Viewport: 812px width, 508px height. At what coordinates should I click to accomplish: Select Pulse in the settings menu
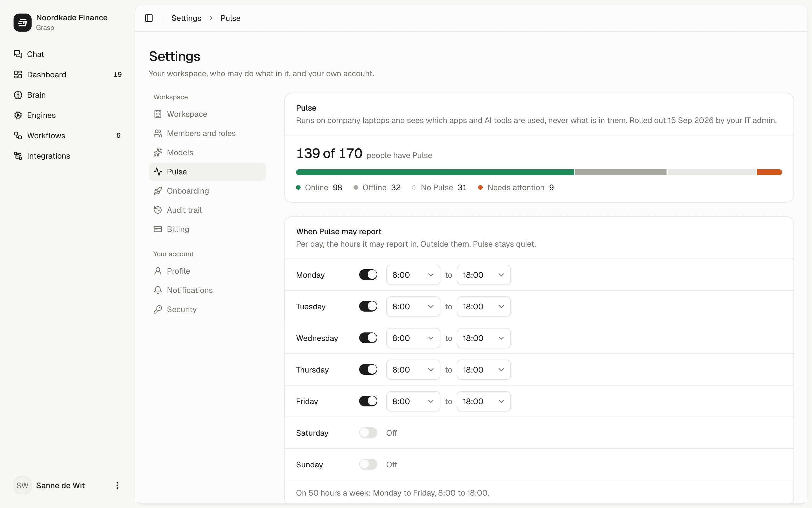click(207, 172)
